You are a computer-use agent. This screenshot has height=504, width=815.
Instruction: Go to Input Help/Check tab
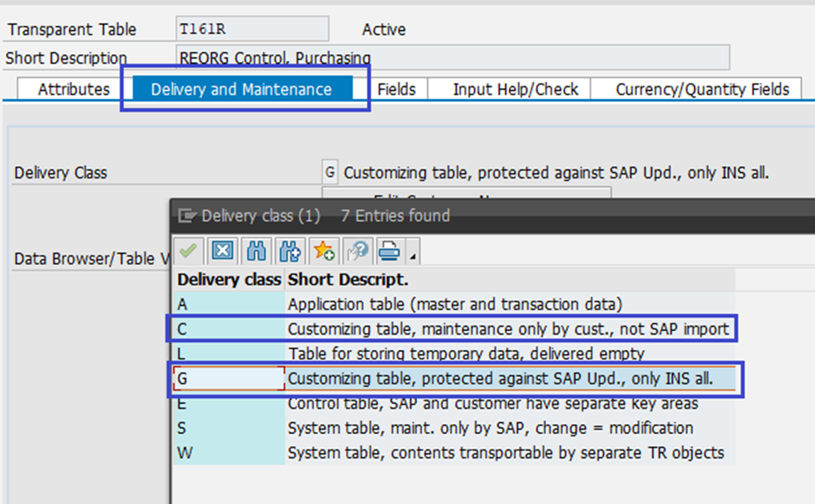(516, 89)
